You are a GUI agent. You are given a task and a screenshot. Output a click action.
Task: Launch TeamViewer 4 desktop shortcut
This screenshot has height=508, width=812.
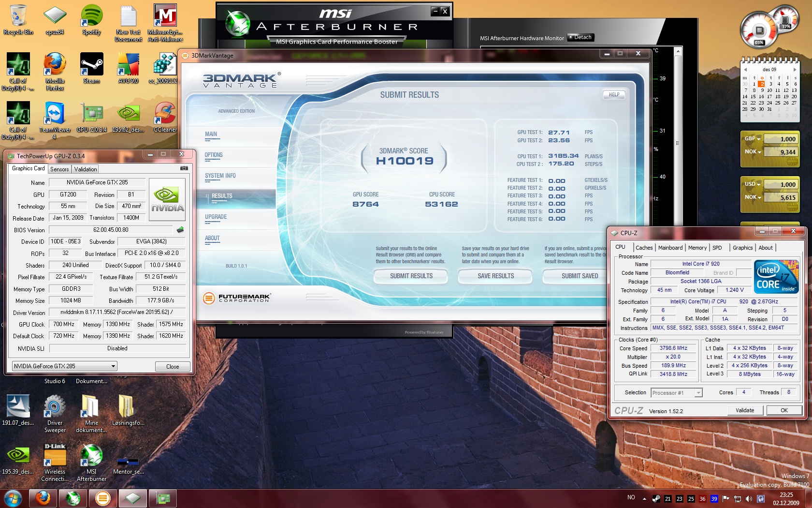(55, 120)
